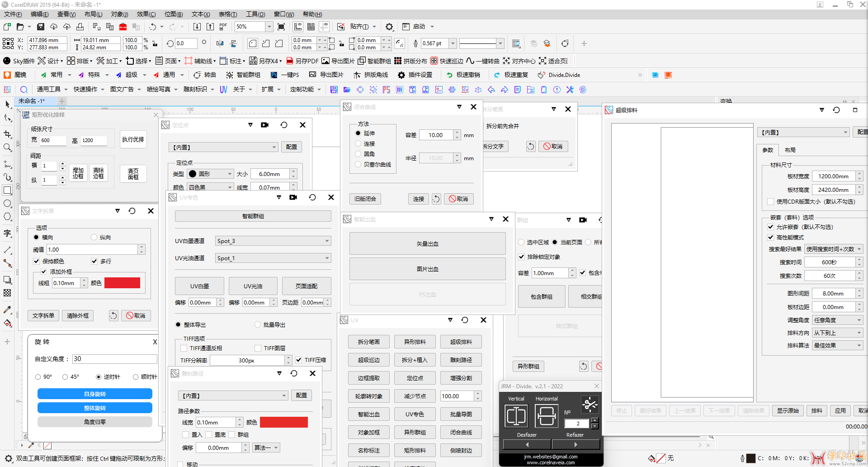The width and height of the screenshot is (868, 467).
Task: Select the Crop tool in toolbox
Action: pos(7,134)
